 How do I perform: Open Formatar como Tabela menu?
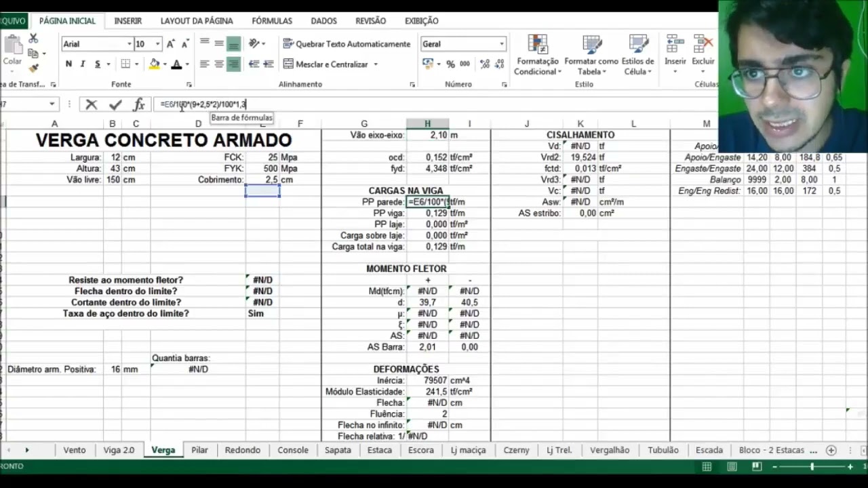point(591,55)
